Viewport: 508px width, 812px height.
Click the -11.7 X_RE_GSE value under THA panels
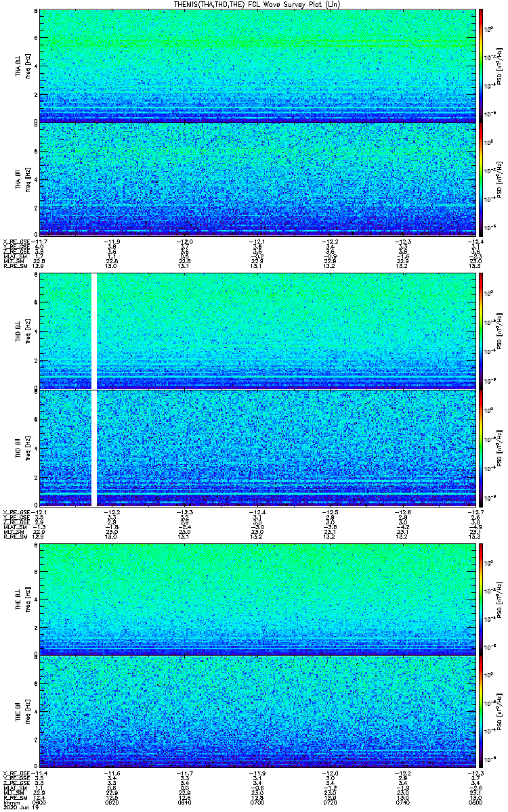[x=40, y=242]
